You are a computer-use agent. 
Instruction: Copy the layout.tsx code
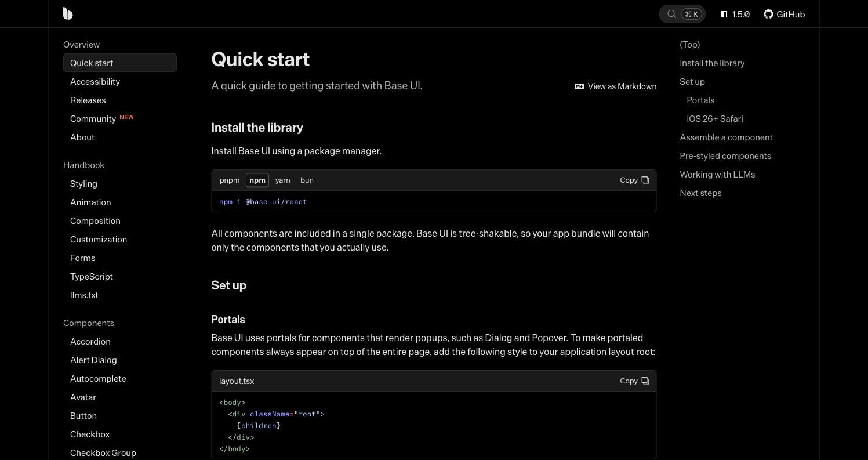(x=634, y=381)
